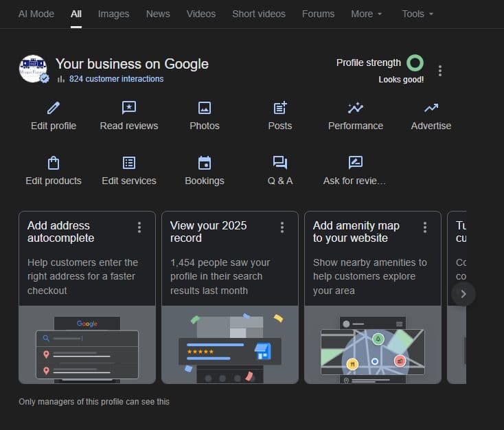Switch to the Images tab
This screenshot has width=504, height=430.
[113, 14]
